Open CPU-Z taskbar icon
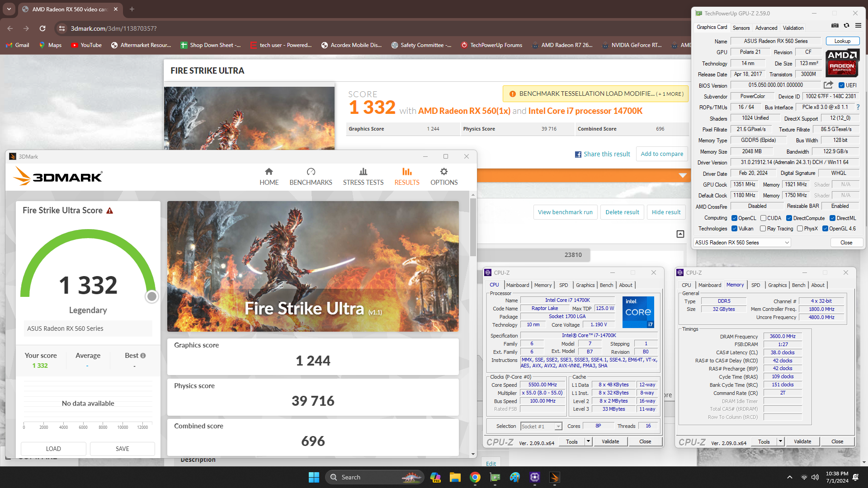Viewport: 868px width, 488px height. (535, 477)
